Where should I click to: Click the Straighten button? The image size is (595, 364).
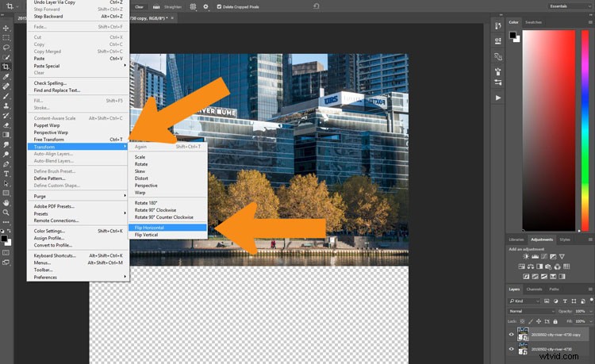click(168, 7)
